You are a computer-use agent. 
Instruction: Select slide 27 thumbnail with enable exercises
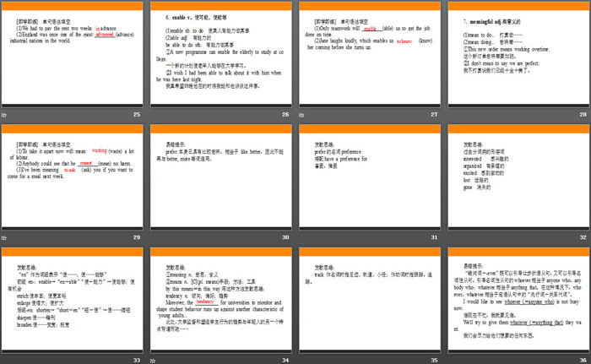[x=370, y=54]
